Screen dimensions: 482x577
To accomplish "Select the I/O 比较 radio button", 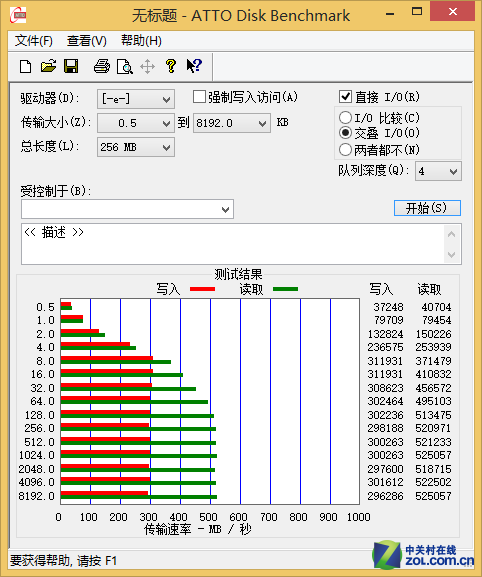I will (x=345, y=118).
